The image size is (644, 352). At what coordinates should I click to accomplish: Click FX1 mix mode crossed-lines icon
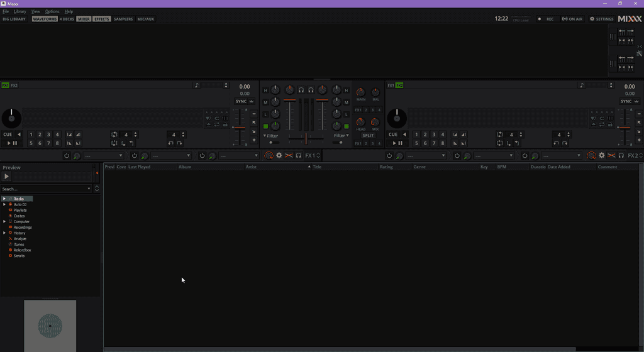point(289,155)
